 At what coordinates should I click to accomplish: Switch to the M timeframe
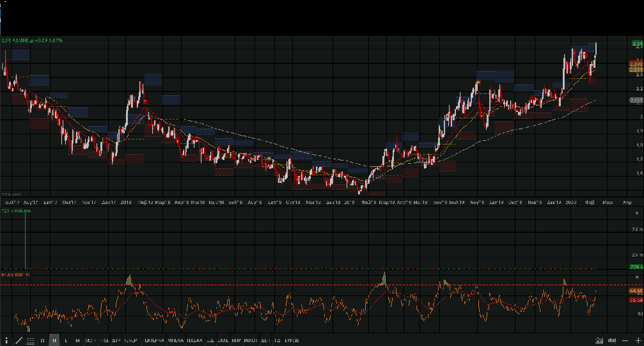77,340
